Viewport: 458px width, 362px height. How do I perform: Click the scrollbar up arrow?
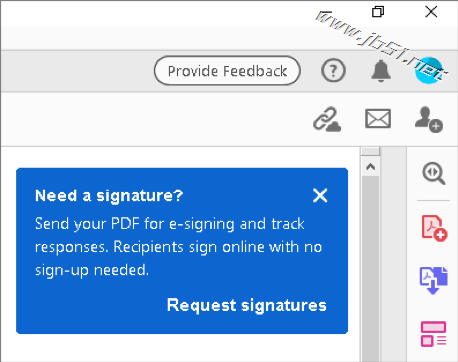click(x=370, y=167)
